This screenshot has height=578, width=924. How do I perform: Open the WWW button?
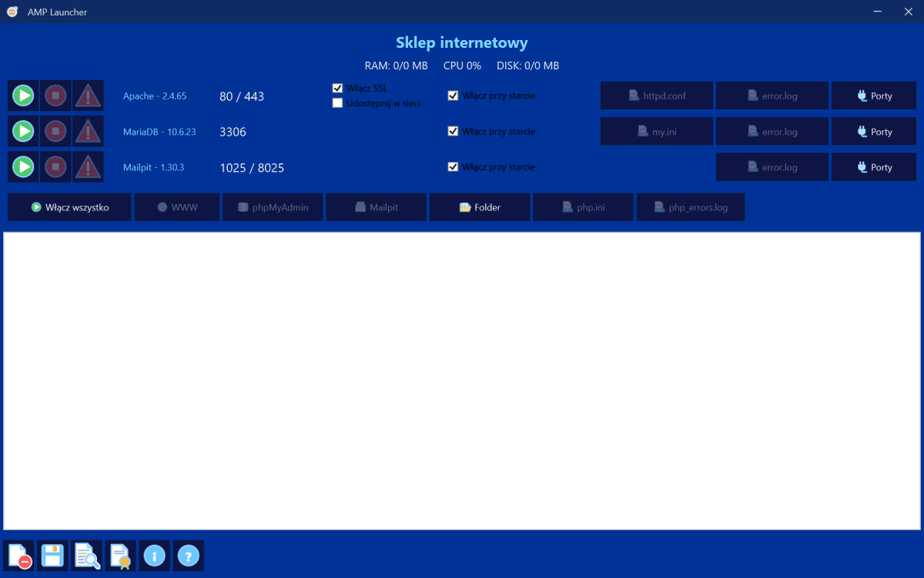pos(177,207)
